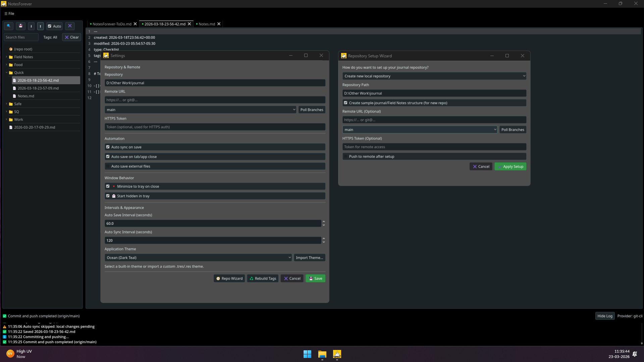Uncheck Minimize to tray on close
Viewport: 644px width, 362px height.
click(x=108, y=186)
